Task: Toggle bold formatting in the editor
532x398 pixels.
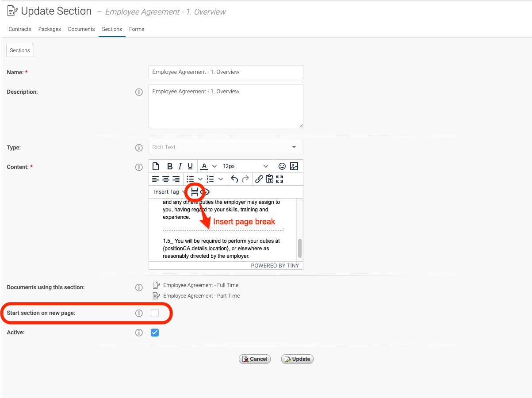Action: [x=170, y=166]
